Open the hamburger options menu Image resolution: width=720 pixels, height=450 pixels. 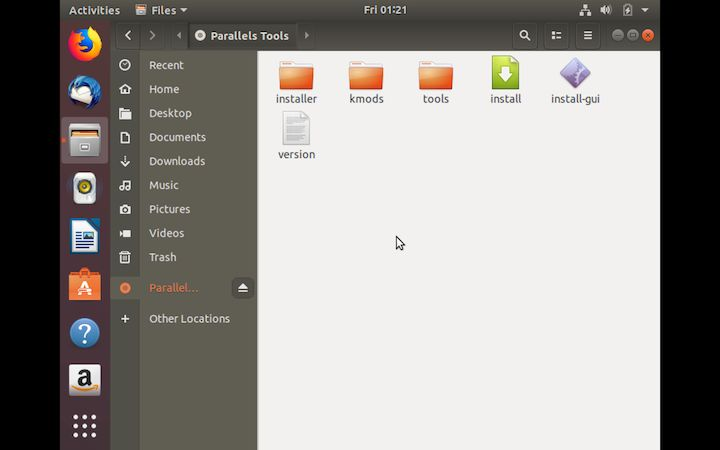(x=588, y=35)
